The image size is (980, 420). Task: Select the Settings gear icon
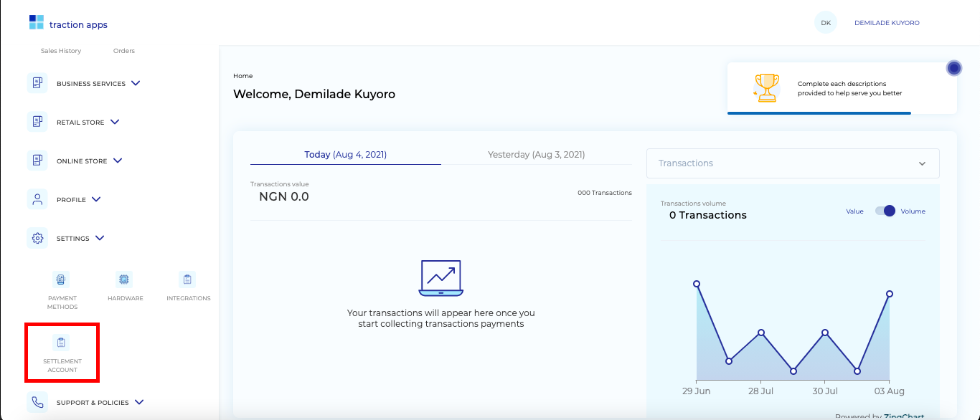[x=37, y=237]
